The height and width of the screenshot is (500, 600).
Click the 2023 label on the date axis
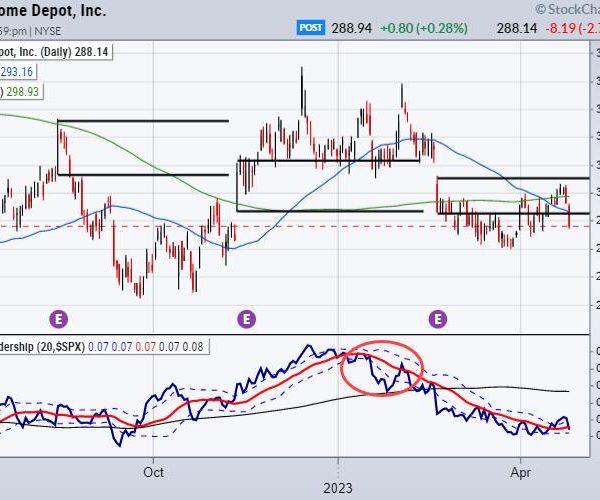coord(338,489)
